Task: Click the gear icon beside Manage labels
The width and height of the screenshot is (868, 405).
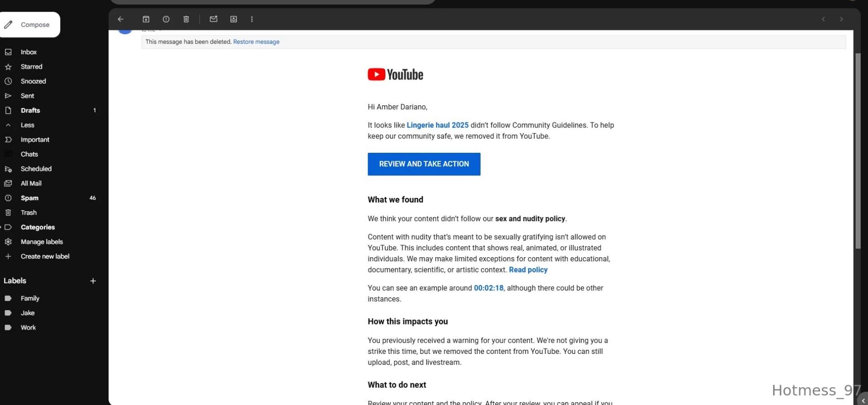Action: (8, 242)
